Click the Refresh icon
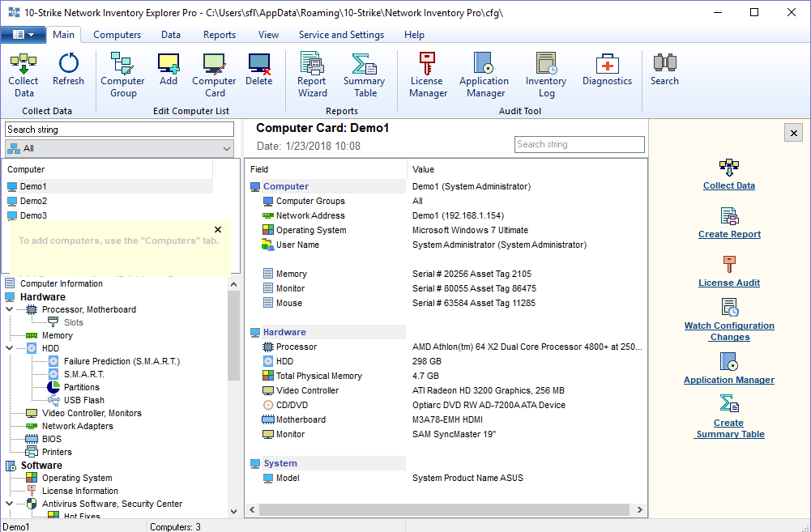 [x=68, y=63]
